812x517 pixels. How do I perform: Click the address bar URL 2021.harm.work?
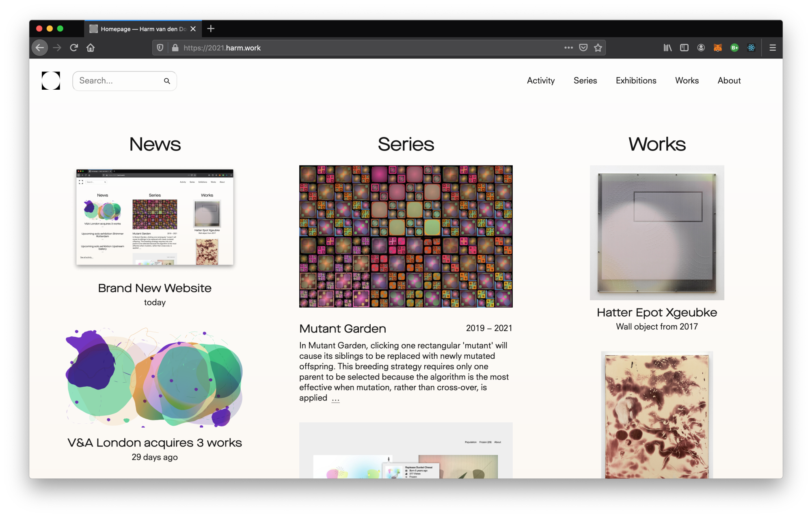pos(222,48)
